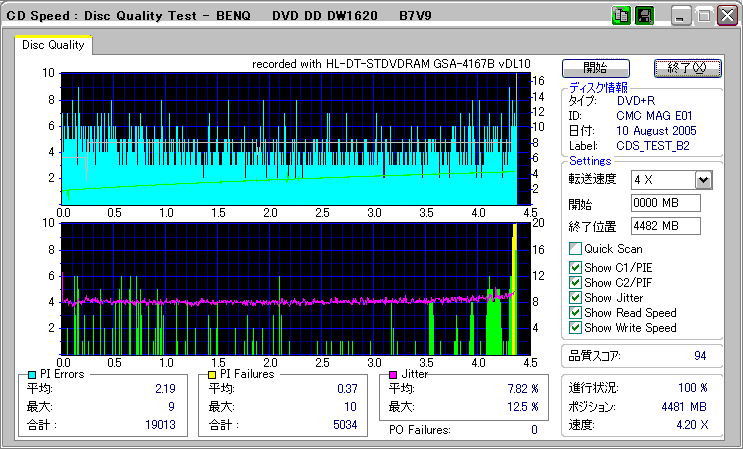Click the end position 4482 MB field
Image resolution: width=743 pixels, height=449 pixels.
pos(665,225)
